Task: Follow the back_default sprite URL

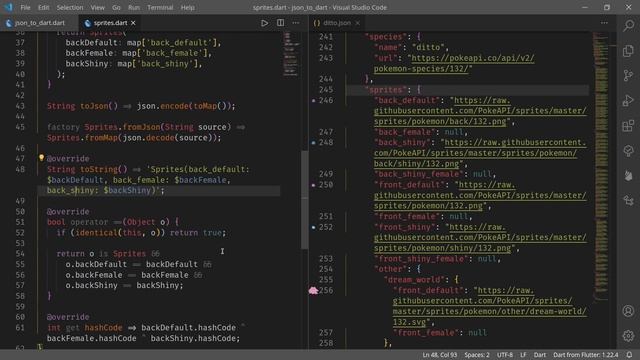Action: [480, 111]
